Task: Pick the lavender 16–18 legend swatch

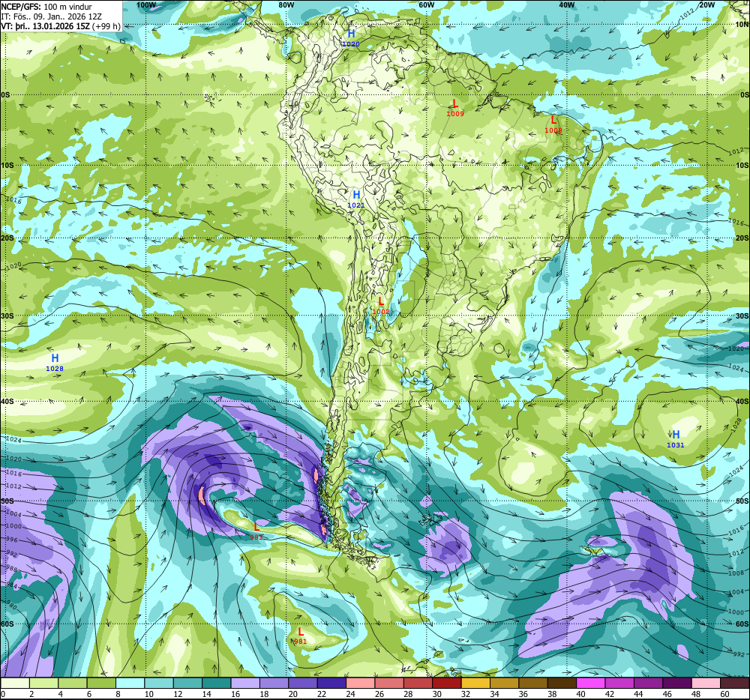Action: [245, 683]
